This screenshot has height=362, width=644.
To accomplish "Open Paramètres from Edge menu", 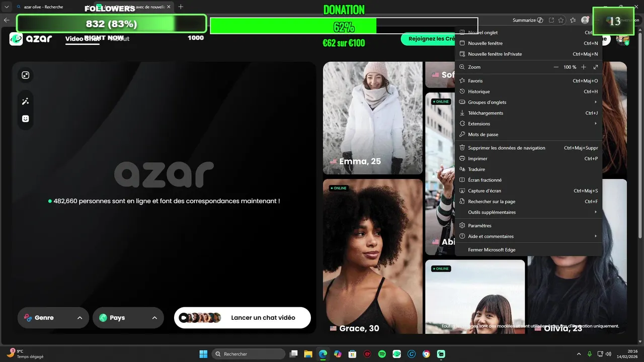I will 528,226.
